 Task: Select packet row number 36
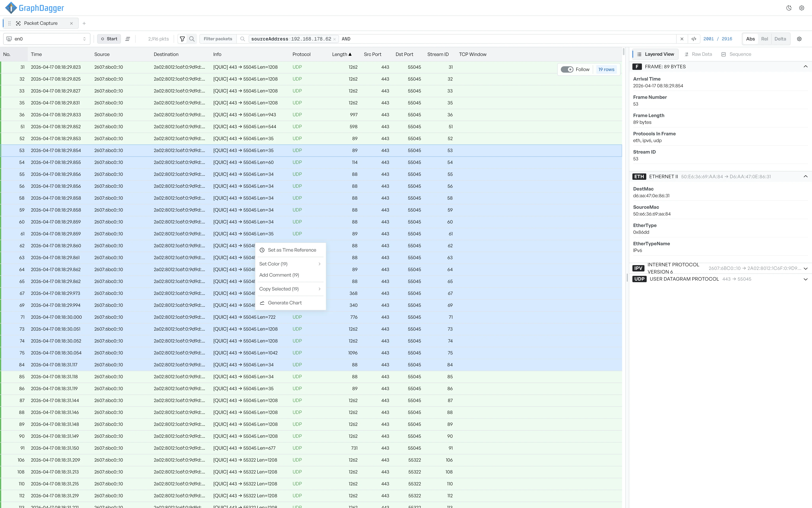(311, 115)
